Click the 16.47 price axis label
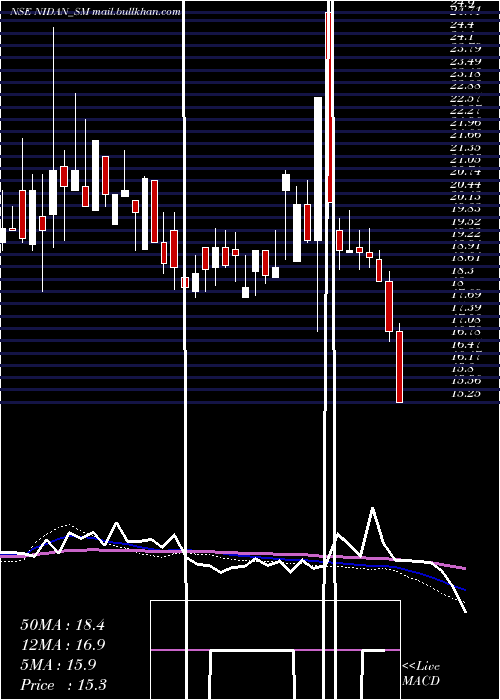The image size is (500, 700). [466, 344]
